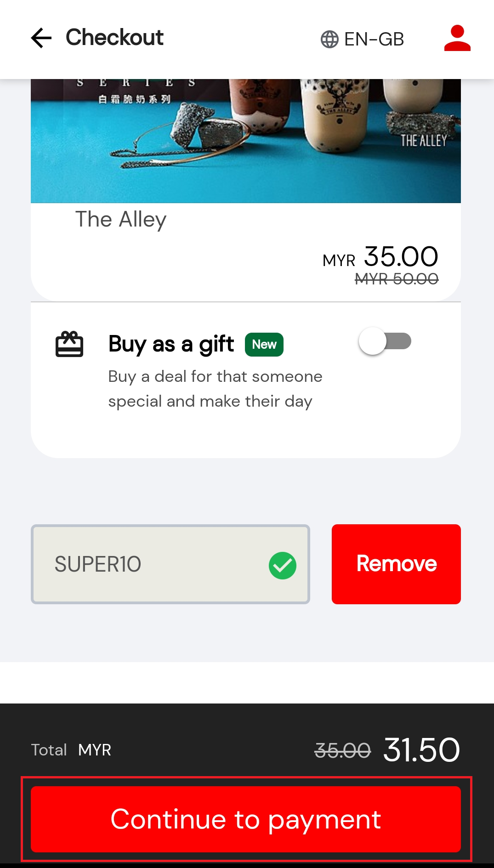Enable the Buy as a gift switch
Screen dimensions: 494x868
pos(385,341)
